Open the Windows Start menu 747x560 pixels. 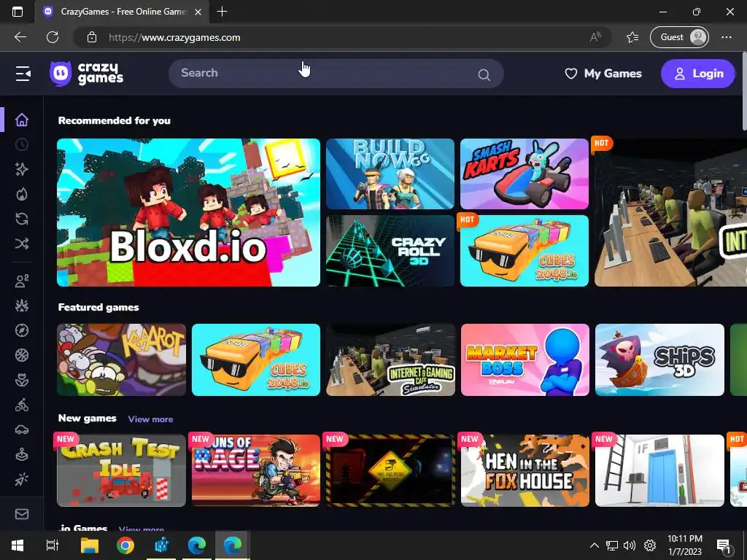click(18, 545)
